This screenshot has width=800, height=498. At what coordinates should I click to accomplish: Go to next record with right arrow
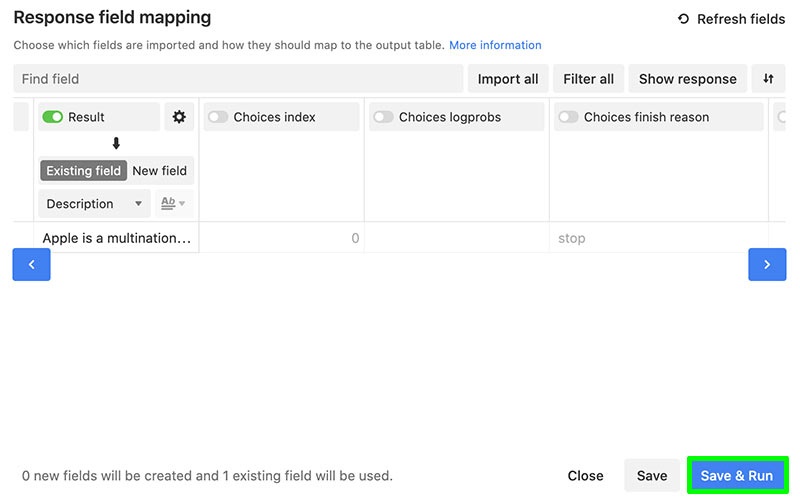tap(767, 264)
